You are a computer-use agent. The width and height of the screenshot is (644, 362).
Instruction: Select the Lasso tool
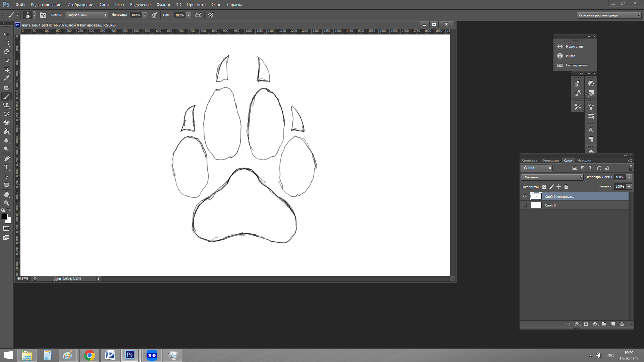pyautogui.click(x=6, y=52)
